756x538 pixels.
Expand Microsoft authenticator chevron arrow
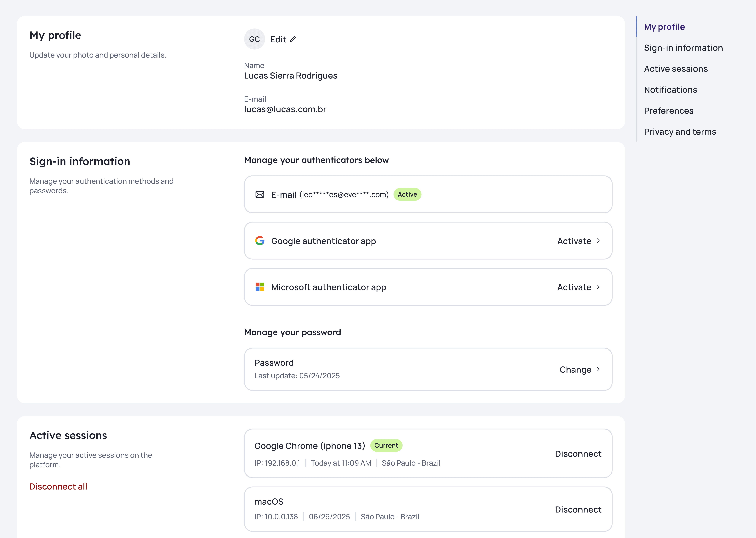tap(598, 287)
